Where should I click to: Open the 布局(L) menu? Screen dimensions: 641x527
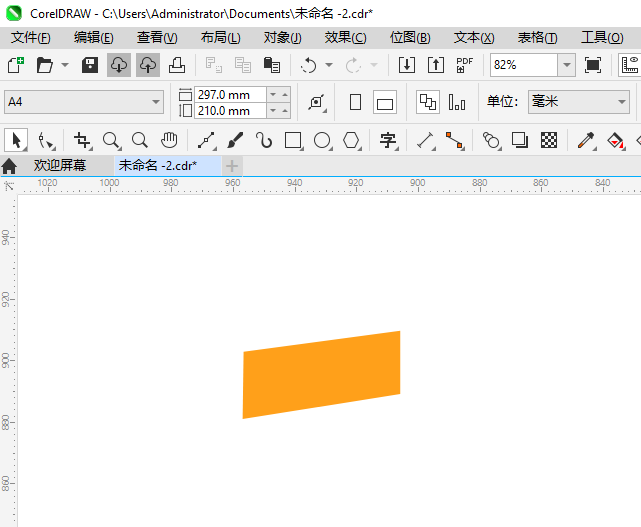point(220,38)
